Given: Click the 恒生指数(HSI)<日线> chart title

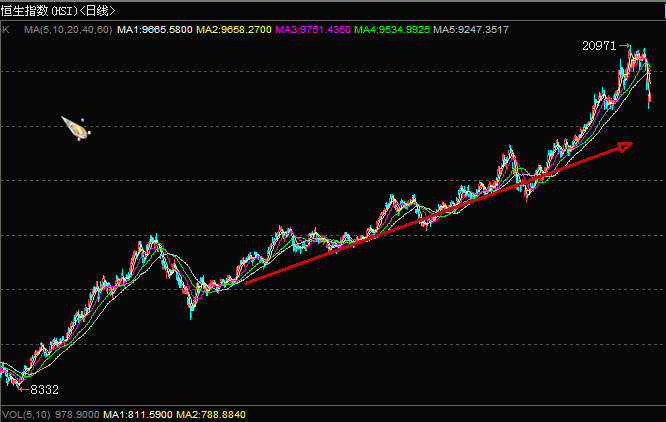Looking at the screenshot, I should tap(58, 11).
